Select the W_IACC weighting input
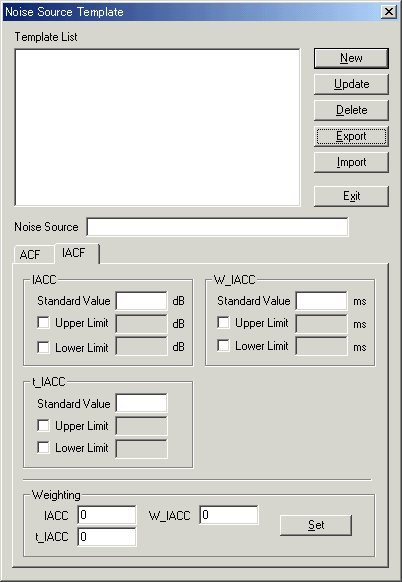 point(229,515)
